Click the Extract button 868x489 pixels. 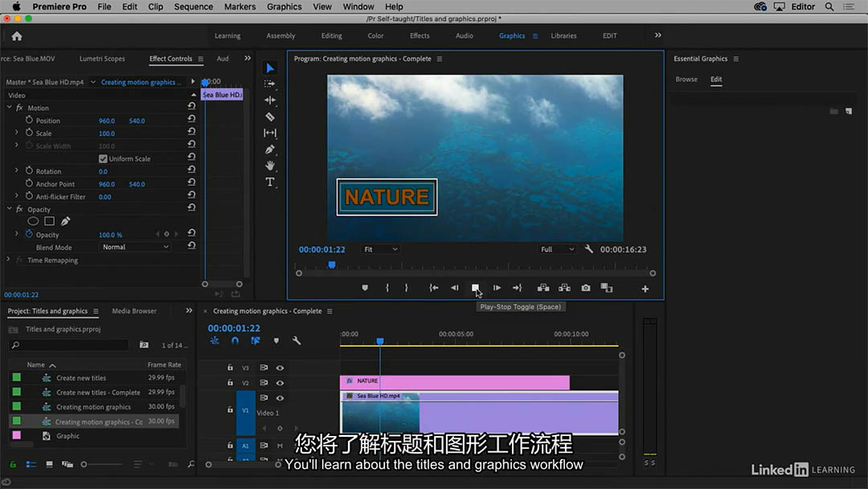pos(565,288)
